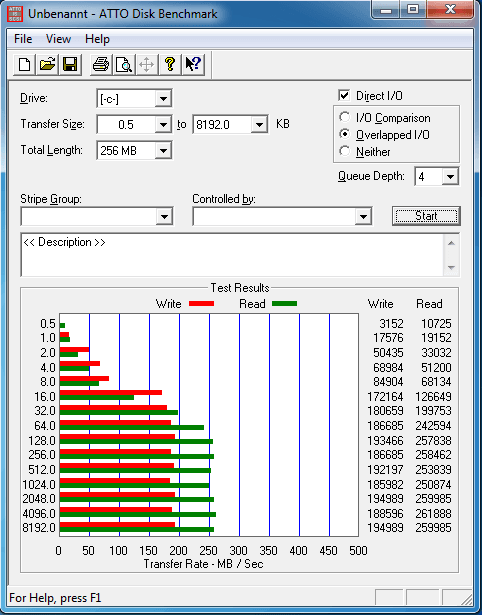
Task: Select the Overlapped I/O option
Action: coord(344,134)
